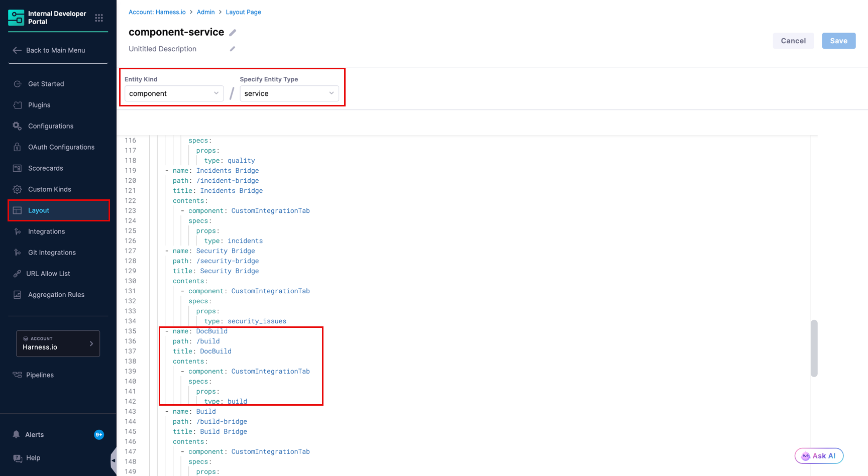Click the Help icon at sidebar bottom
The height and width of the screenshot is (476, 868).
(18, 458)
